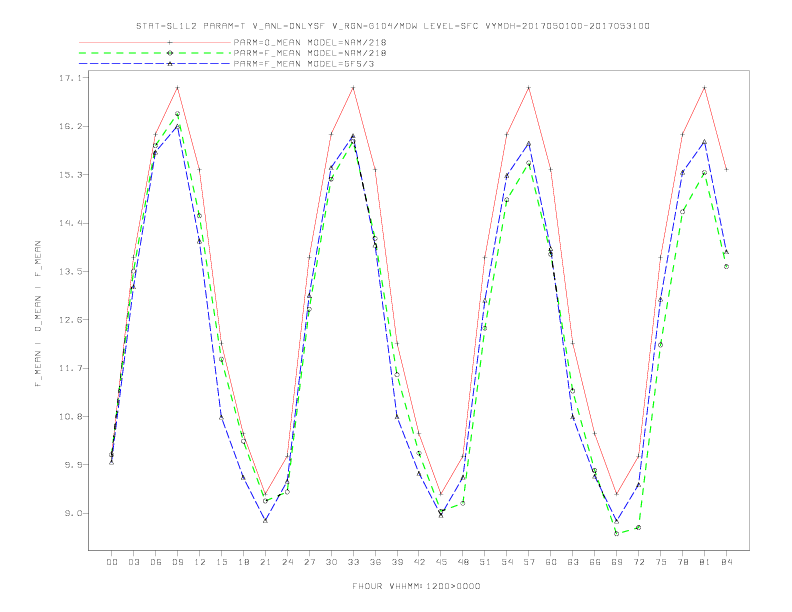Click x-axis tick label 84

coord(727,562)
